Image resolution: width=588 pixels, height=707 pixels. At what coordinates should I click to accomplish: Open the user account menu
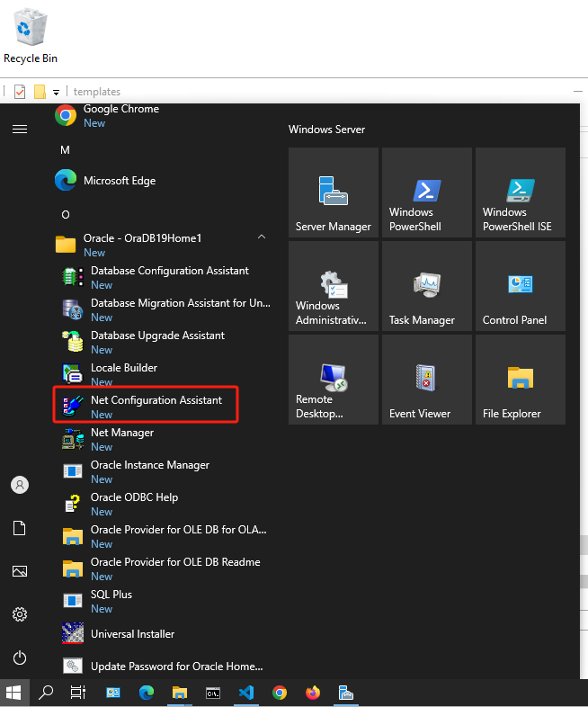click(x=20, y=485)
